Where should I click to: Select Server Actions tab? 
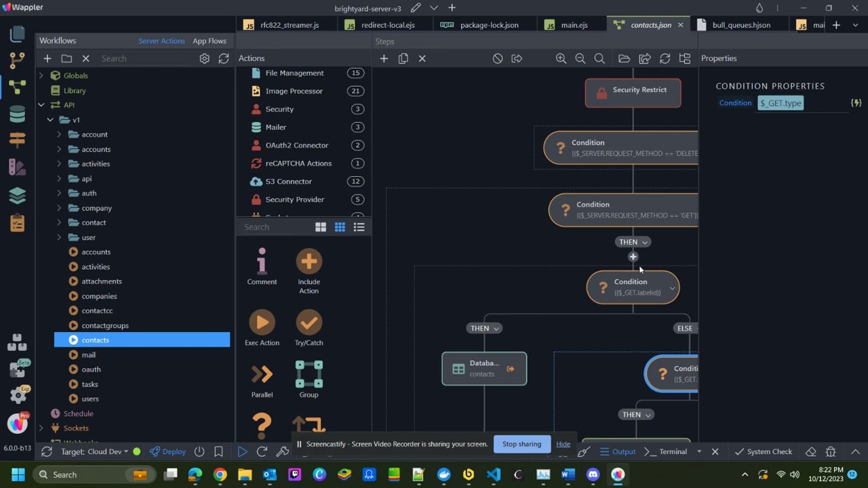coord(161,41)
